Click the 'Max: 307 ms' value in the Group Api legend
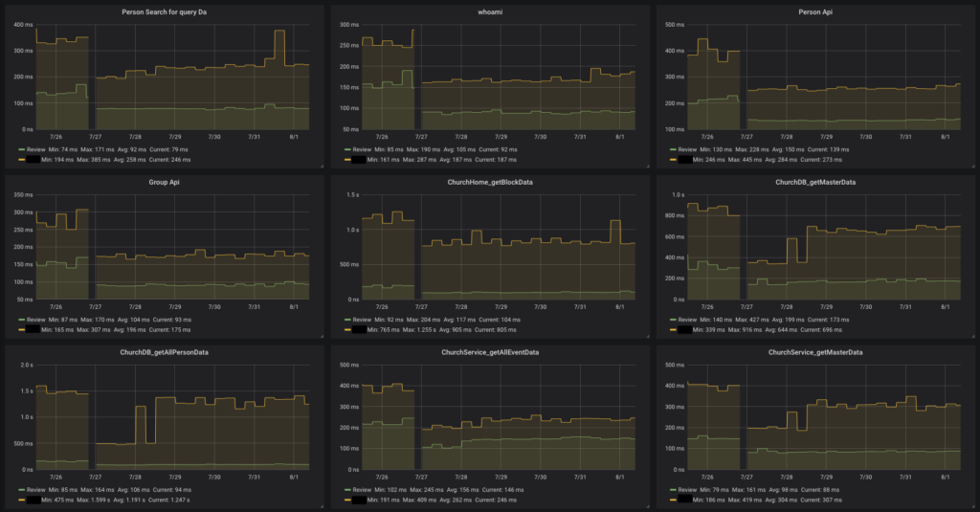Viewport: 980px width, 512px height. coord(93,329)
